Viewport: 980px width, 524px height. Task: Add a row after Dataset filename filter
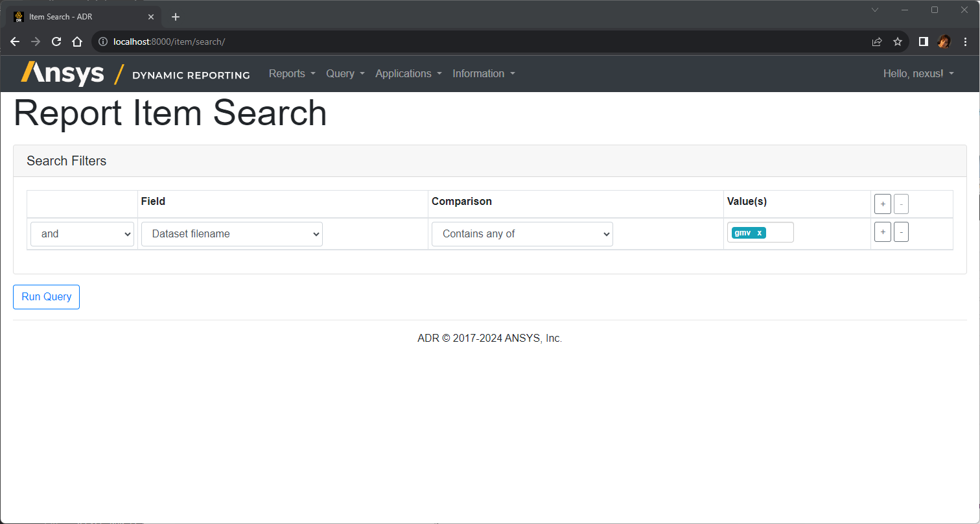pos(882,232)
